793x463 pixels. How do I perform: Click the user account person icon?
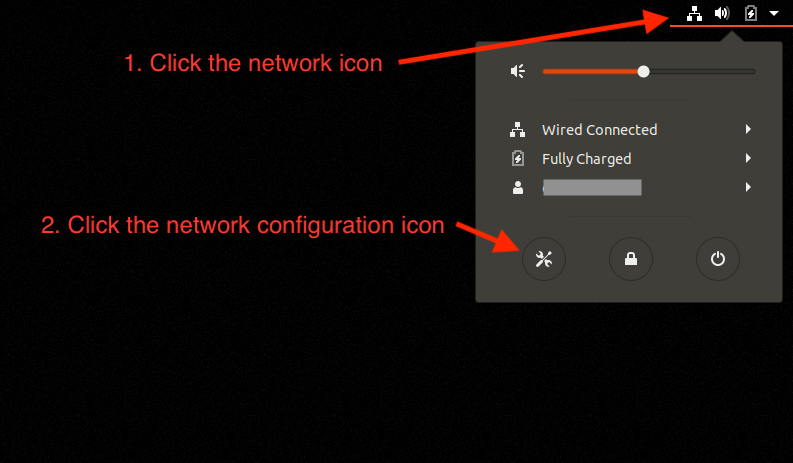pos(517,188)
